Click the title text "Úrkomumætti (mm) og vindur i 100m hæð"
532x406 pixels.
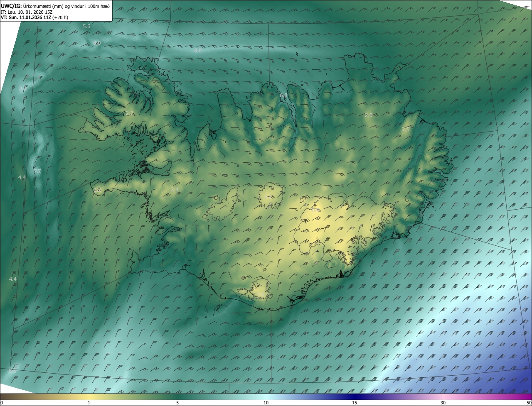point(66,6)
